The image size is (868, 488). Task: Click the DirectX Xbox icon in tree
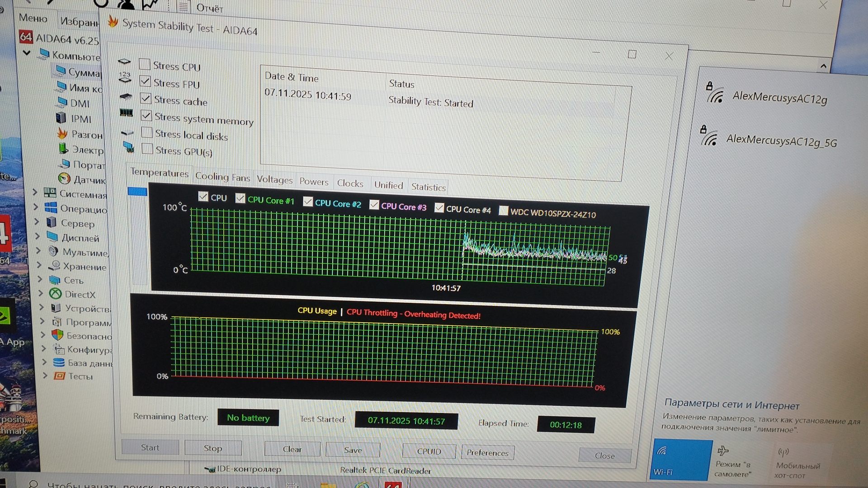55,294
